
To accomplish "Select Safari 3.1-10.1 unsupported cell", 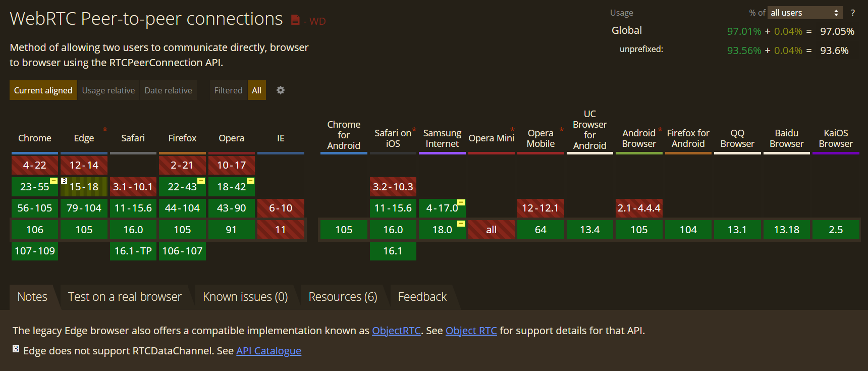I will click(133, 187).
